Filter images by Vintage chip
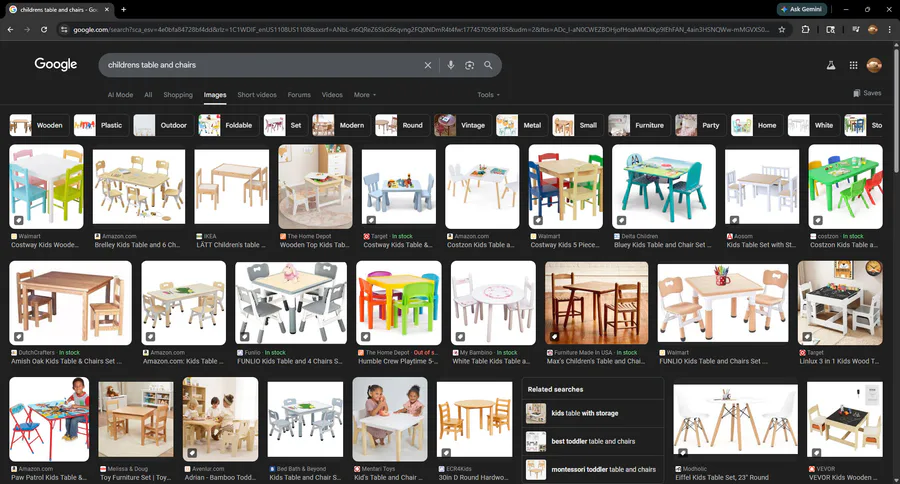The image size is (900, 484). tap(462, 125)
